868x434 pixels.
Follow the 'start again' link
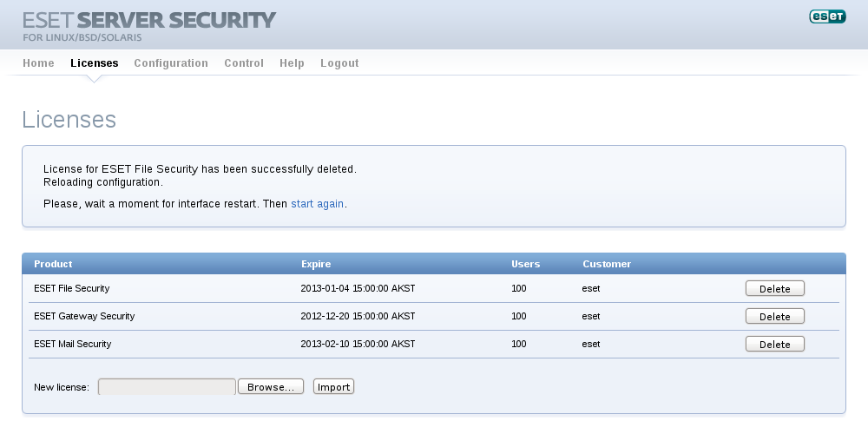point(317,204)
